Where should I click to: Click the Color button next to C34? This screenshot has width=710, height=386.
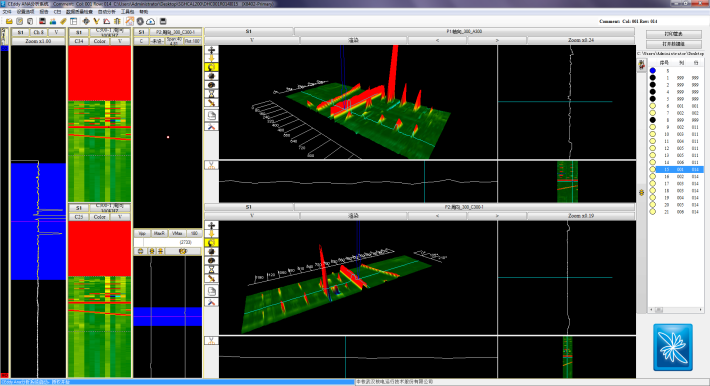pyautogui.click(x=100, y=41)
